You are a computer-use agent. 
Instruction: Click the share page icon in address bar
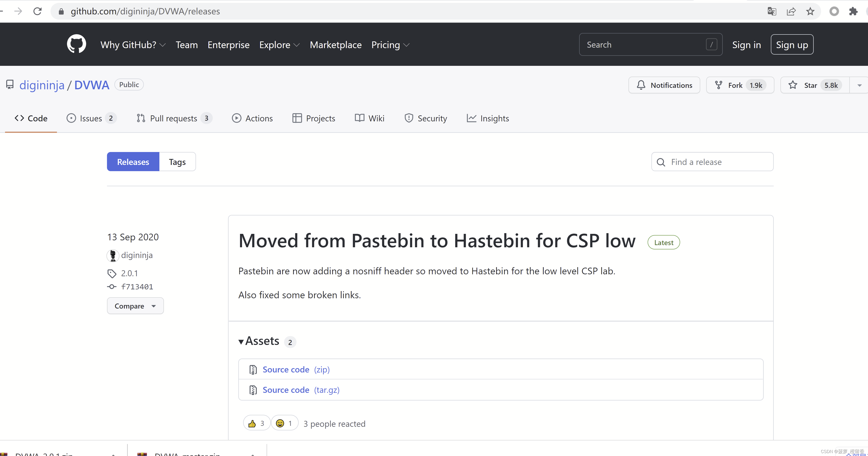791,11
